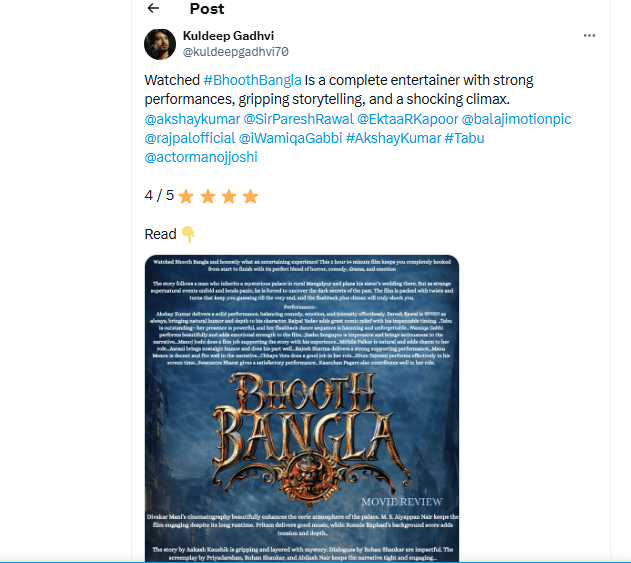The height and width of the screenshot is (563, 631).
Task: Visit the @akshaykumar mention
Action: [x=190, y=119]
